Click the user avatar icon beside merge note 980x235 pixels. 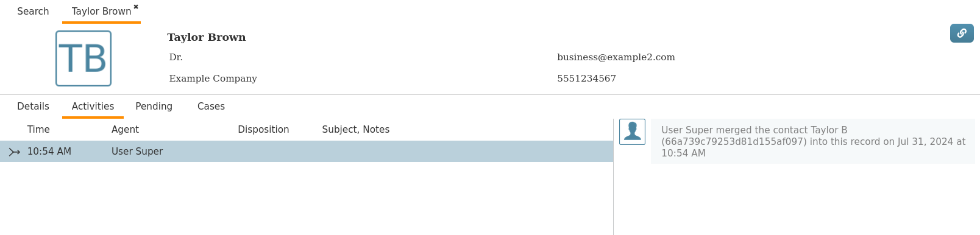(x=632, y=132)
